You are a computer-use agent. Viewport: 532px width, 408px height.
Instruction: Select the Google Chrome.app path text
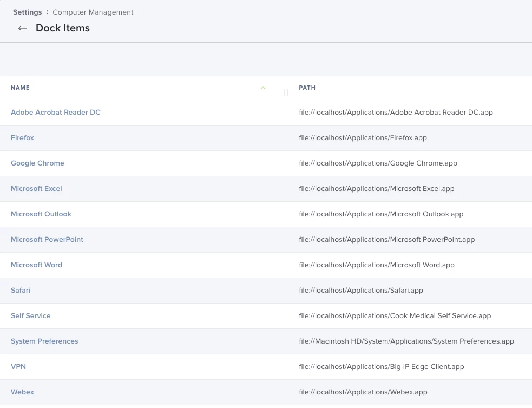tap(378, 163)
